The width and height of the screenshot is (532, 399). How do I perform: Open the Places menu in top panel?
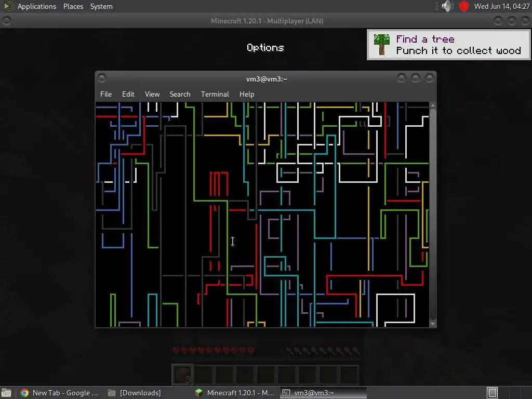[x=73, y=6]
